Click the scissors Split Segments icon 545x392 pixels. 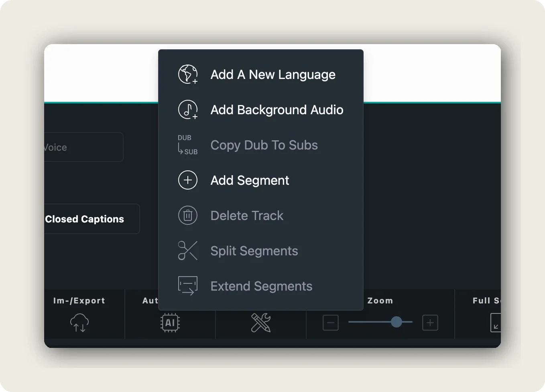(188, 251)
